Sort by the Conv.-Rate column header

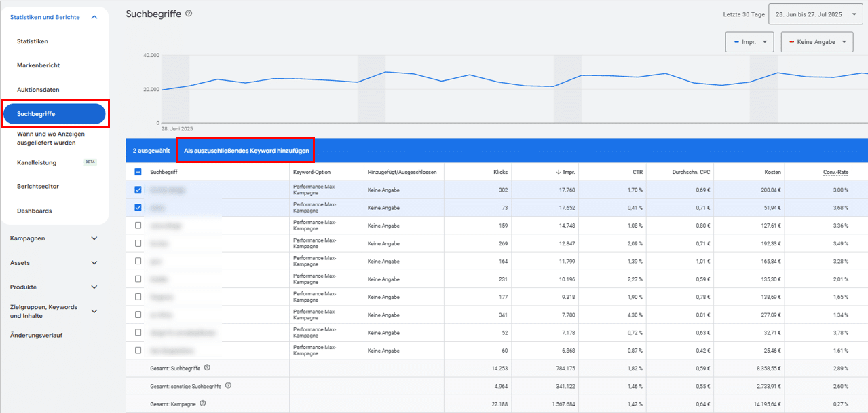(836, 173)
